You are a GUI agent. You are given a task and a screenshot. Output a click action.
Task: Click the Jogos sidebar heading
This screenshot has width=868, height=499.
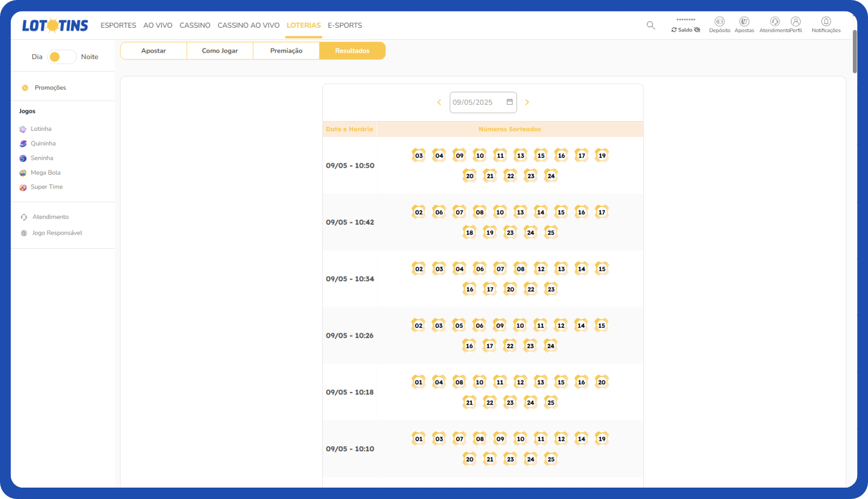tap(27, 111)
